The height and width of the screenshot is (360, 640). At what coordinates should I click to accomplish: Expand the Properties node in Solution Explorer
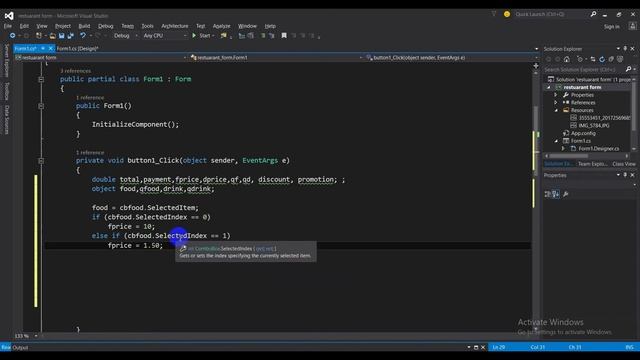point(556,95)
